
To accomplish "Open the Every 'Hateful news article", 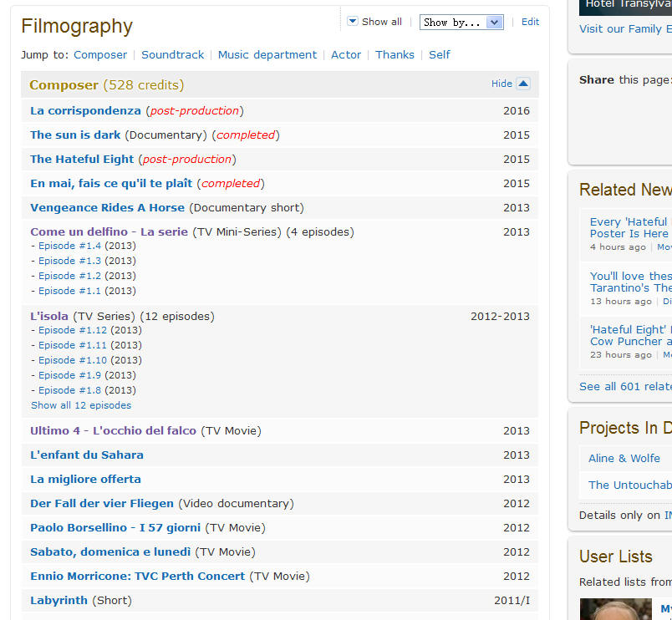I will [630, 227].
